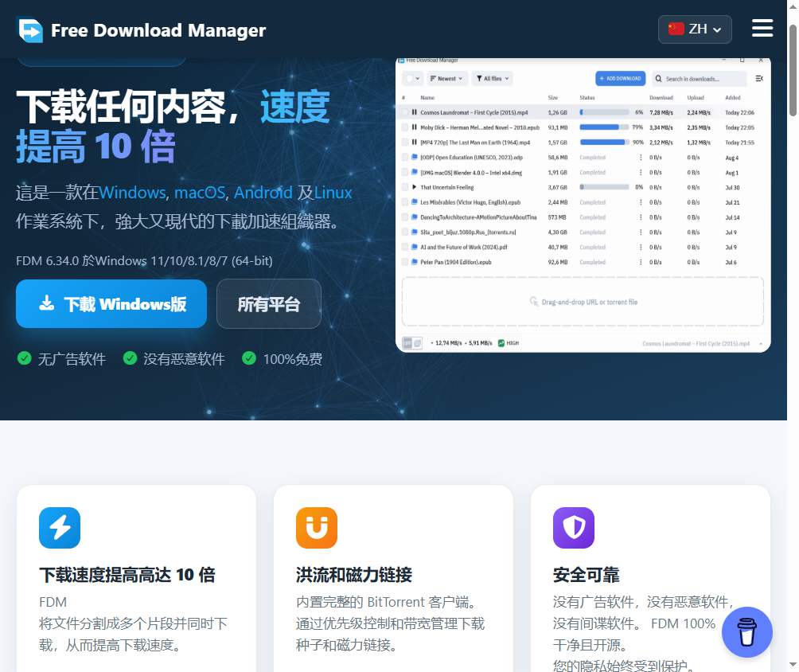
Task: Click the Drag-and-drop URL or torrent area
Action: [x=583, y=301]
